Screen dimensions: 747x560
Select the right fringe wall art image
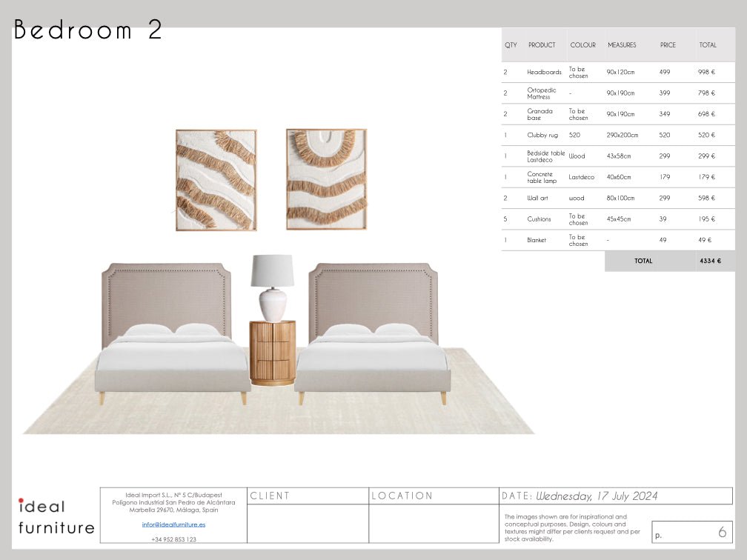tap(326, 178)
